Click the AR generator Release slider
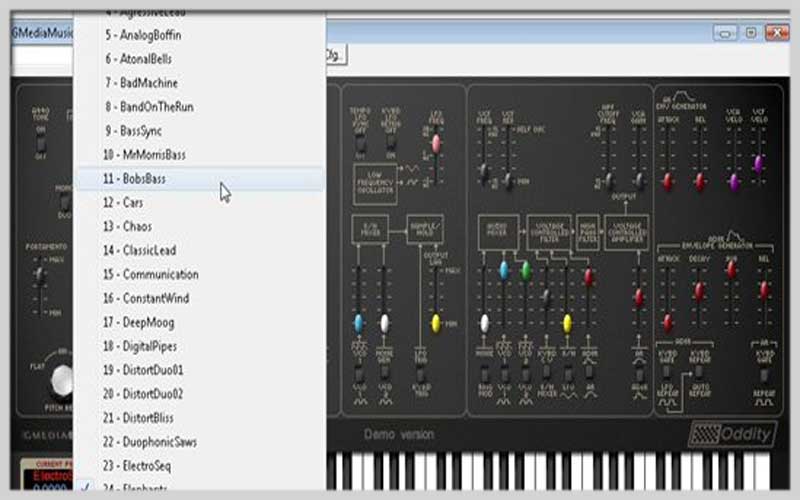 tap(700, 182)
